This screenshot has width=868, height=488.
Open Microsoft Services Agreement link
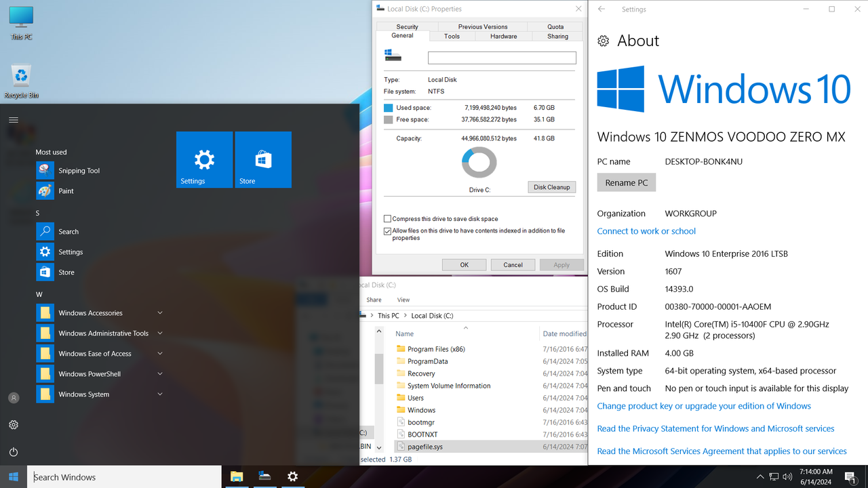(x=722, y=451)
